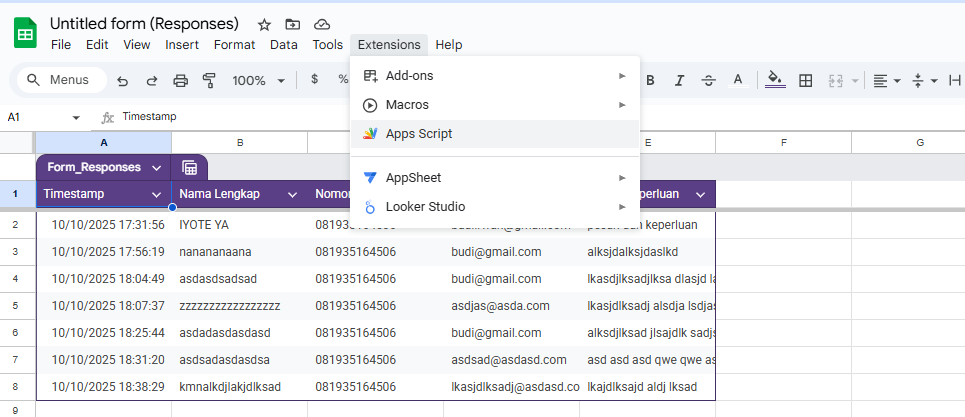
Task: Click the fx function icon
Action: click(108, 117)
